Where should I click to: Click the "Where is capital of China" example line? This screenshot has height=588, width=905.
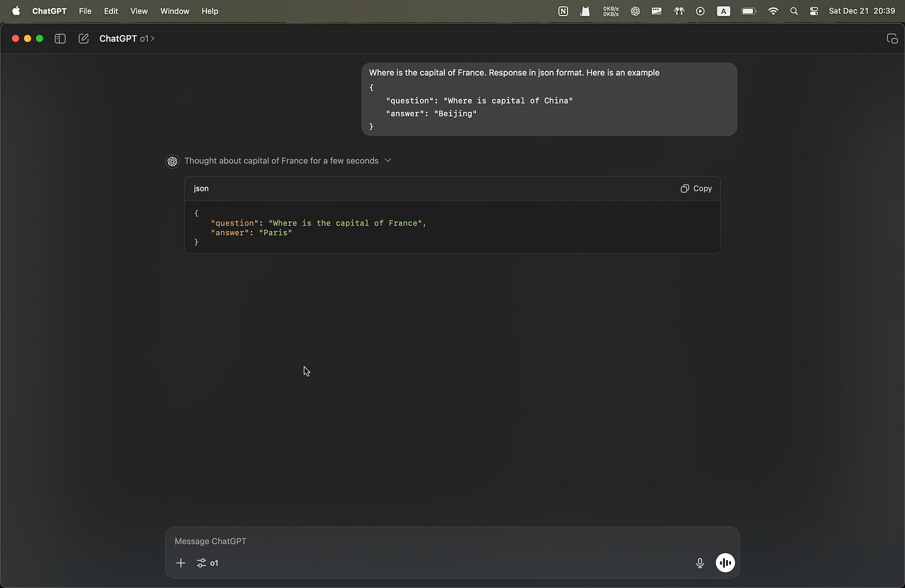[479, 101]
